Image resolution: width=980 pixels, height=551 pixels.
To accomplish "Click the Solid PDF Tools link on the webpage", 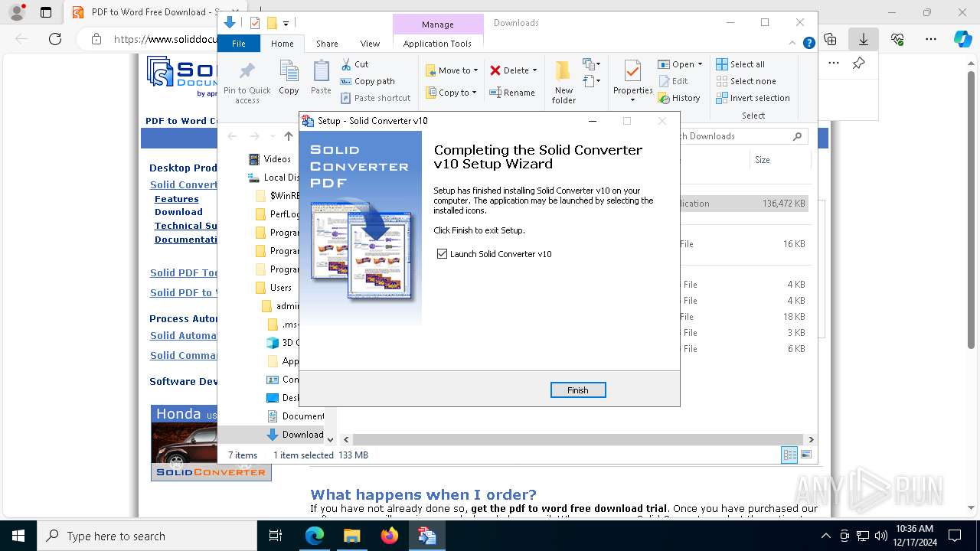I will [x=184, y=272].
